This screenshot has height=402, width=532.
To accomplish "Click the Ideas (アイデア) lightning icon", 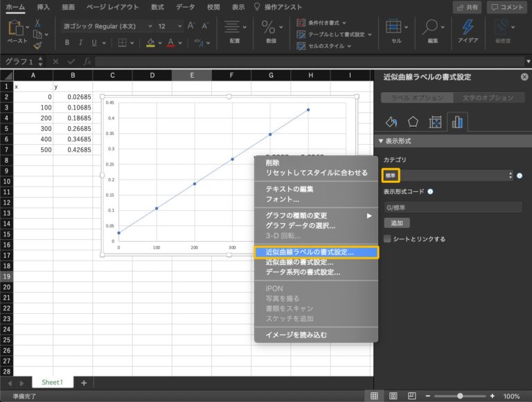I will [468, 27].
